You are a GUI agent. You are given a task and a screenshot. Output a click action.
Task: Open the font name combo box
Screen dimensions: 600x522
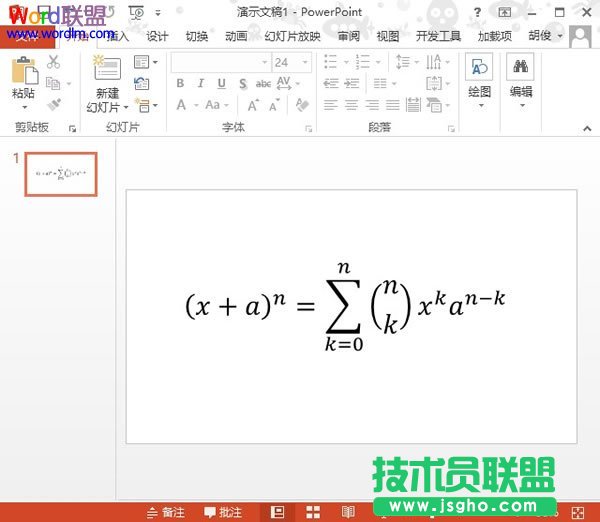[x=220, y=62]
